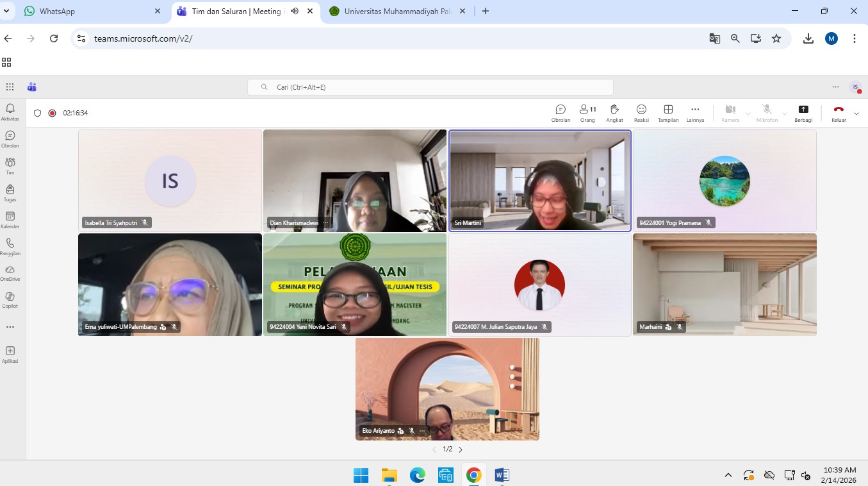868x486 pixels.
Task: Click the Cari search field
Action: click(x=430, y=87)
